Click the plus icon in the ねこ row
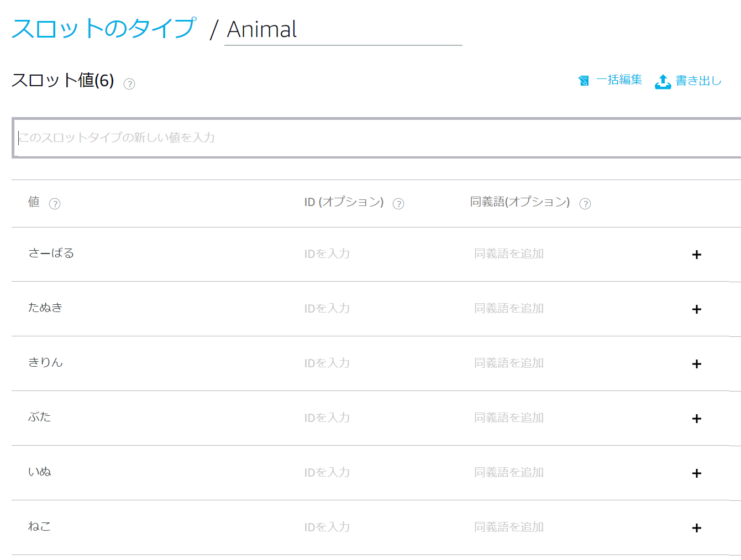741x560 pixels. point(697,528)
